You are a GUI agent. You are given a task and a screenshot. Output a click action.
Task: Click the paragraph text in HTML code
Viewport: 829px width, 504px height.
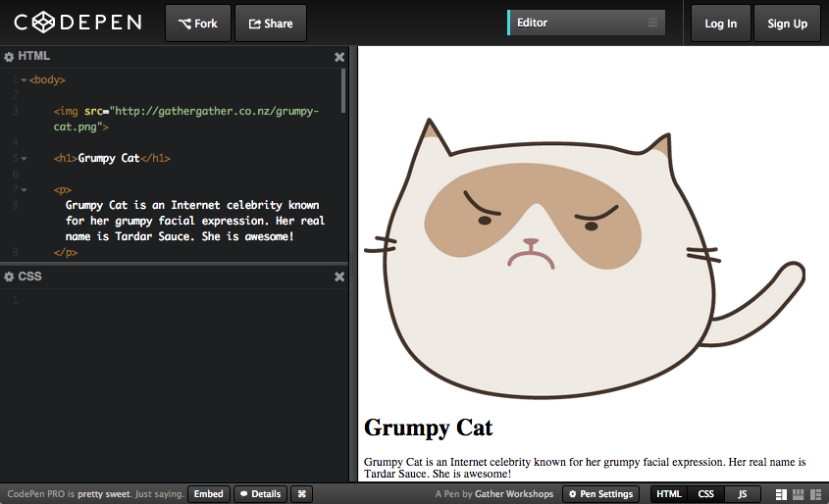[x=194, y=221]
